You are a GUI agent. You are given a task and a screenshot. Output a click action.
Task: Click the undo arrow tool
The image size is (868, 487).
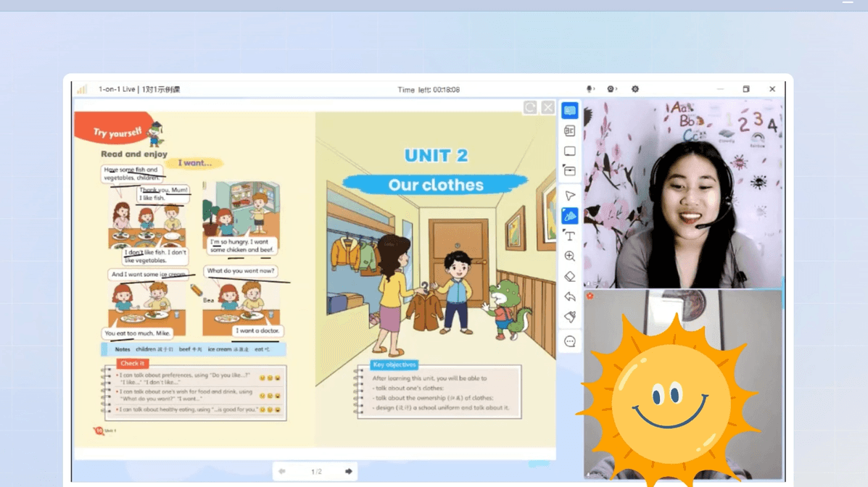click(x=569, y=297)
